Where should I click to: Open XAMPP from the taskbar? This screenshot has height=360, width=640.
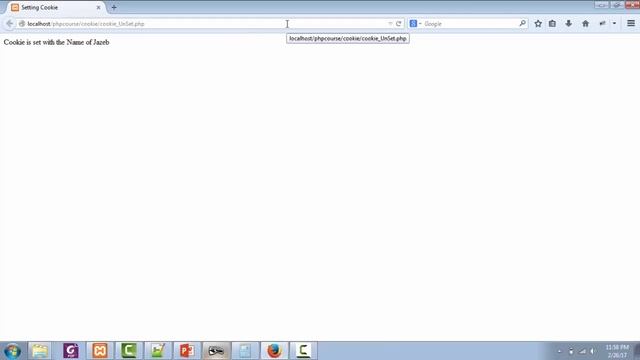[100, 351]
